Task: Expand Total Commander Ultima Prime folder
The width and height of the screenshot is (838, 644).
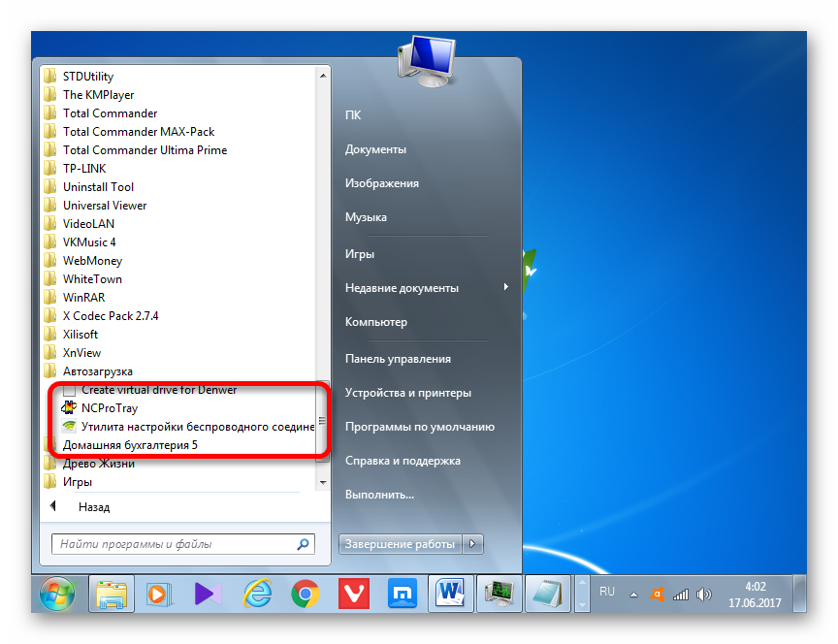Action: 135,150
